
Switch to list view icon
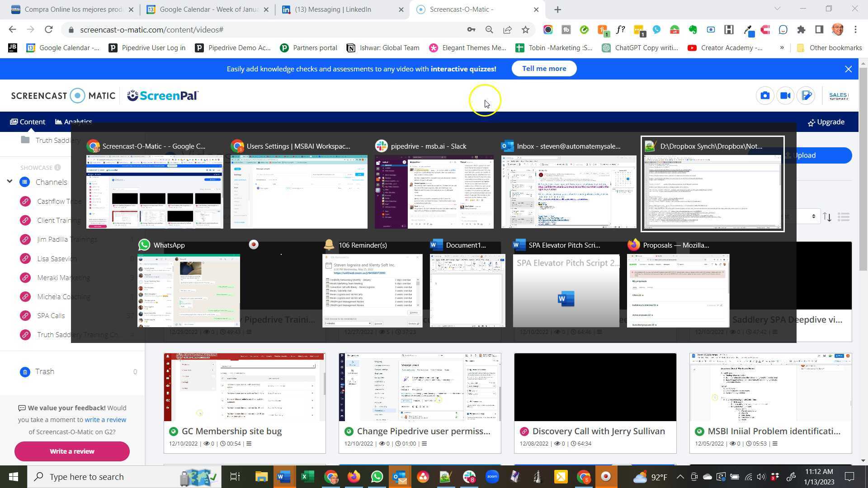point(843,217)
